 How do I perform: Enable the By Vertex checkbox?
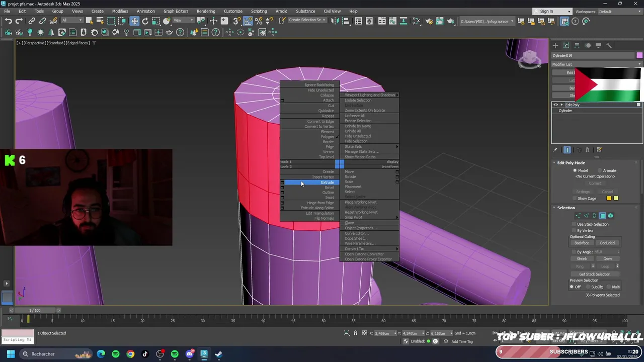(574, 230)
